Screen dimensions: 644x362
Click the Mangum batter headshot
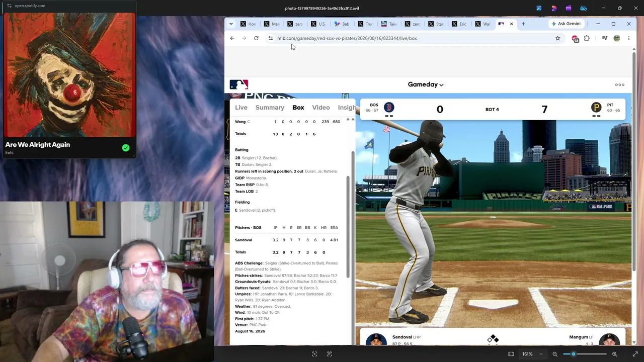pyautogui.click(x=609, y=339)
